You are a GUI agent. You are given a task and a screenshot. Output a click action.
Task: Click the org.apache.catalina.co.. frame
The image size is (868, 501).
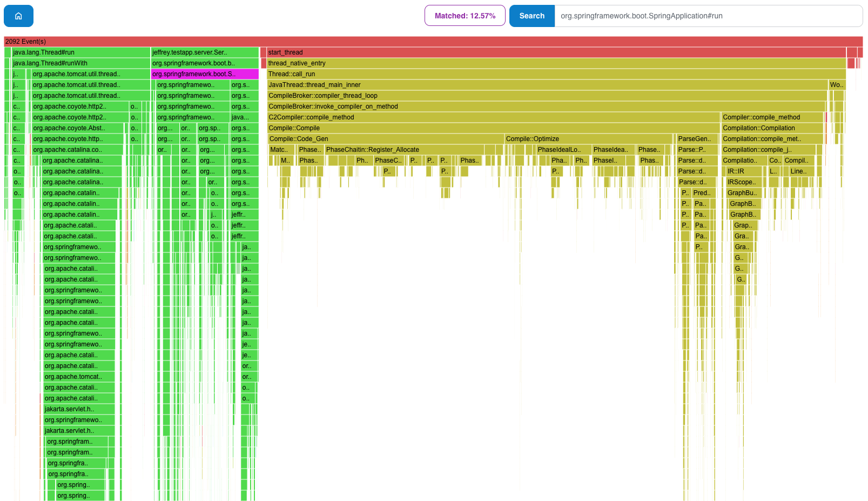coord(77,150)
